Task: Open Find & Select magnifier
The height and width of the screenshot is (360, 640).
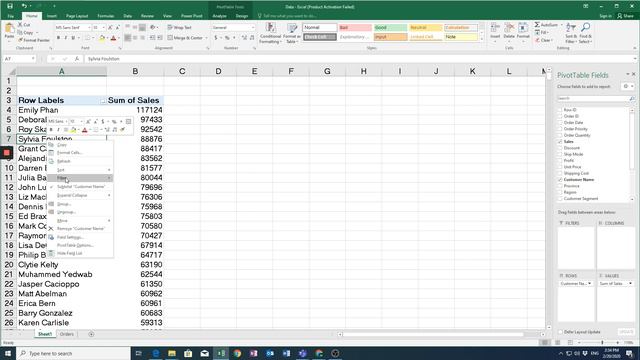Action: click(x=585, y=33)
